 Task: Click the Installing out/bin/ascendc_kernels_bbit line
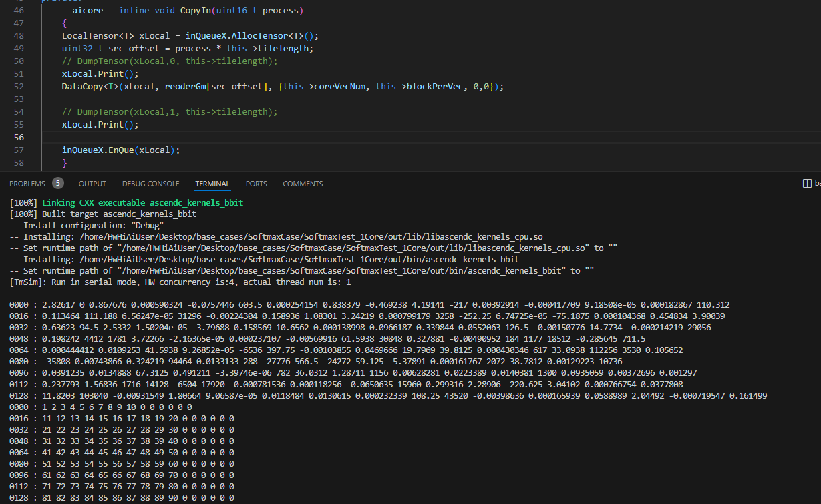(x=265, y=259)
